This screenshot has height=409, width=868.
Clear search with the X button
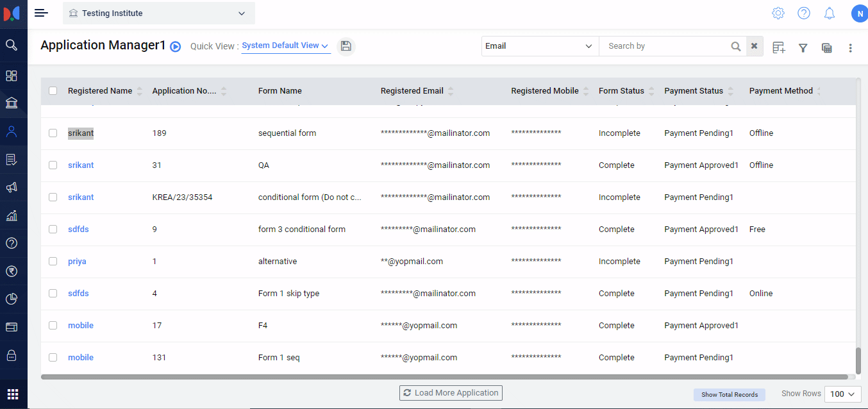click(x=755, y=46)
